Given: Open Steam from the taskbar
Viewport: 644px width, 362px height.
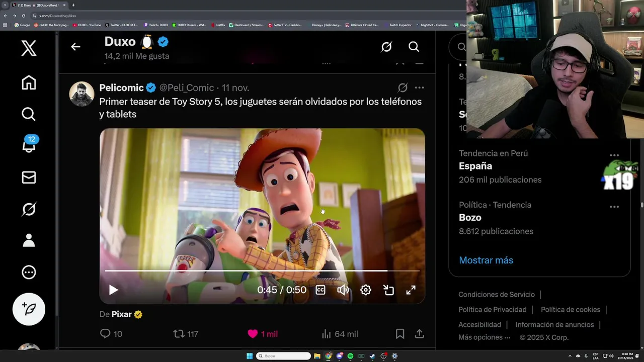Looking at the screenshot, I should point(372,356).
